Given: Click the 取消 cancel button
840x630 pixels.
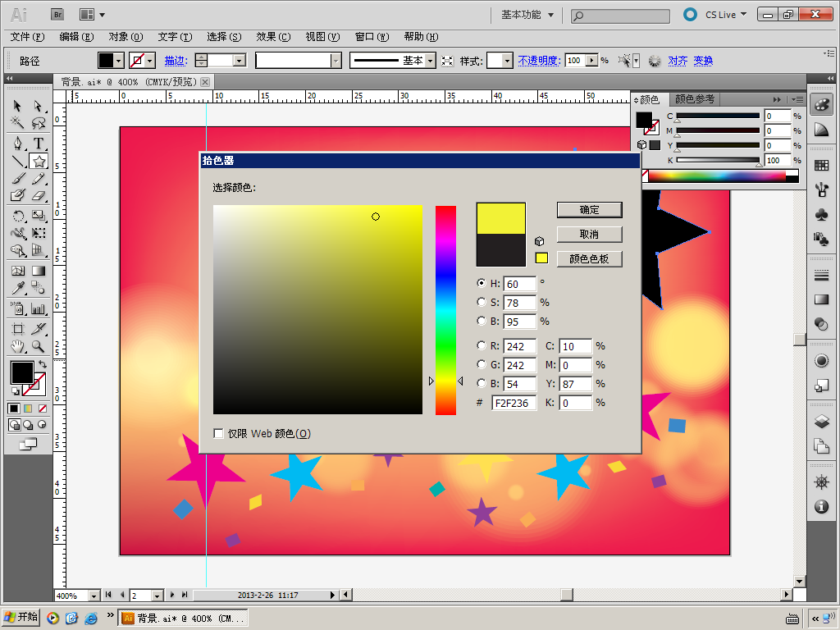Looking at the screenshot, I should pyautogui.click(x=589, y=234).
